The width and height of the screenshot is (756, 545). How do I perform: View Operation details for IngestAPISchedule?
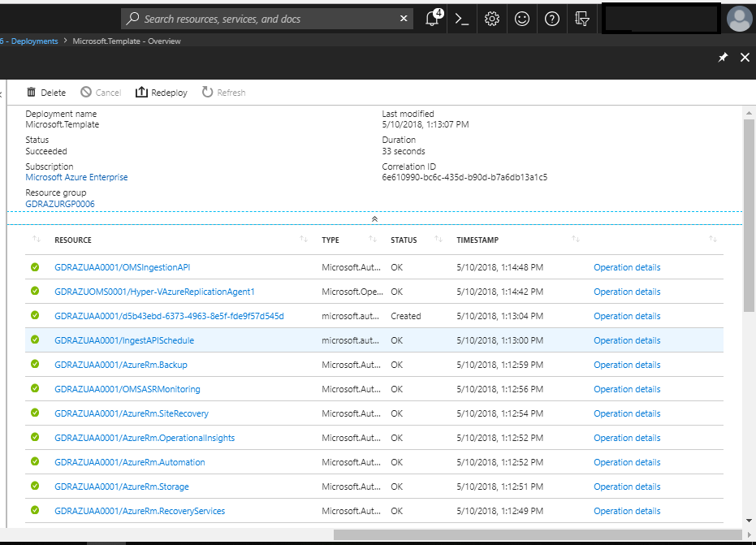pos(627,340)
